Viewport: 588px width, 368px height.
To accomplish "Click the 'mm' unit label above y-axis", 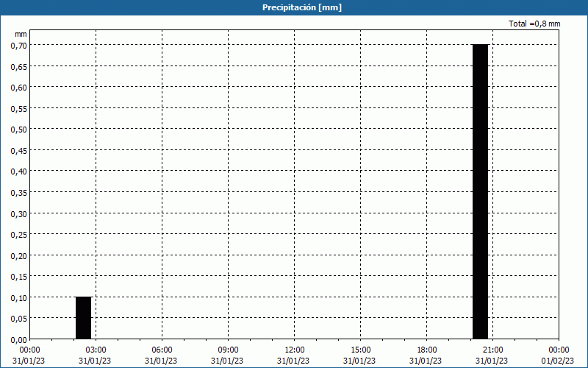I will click(x=21, y=34).
